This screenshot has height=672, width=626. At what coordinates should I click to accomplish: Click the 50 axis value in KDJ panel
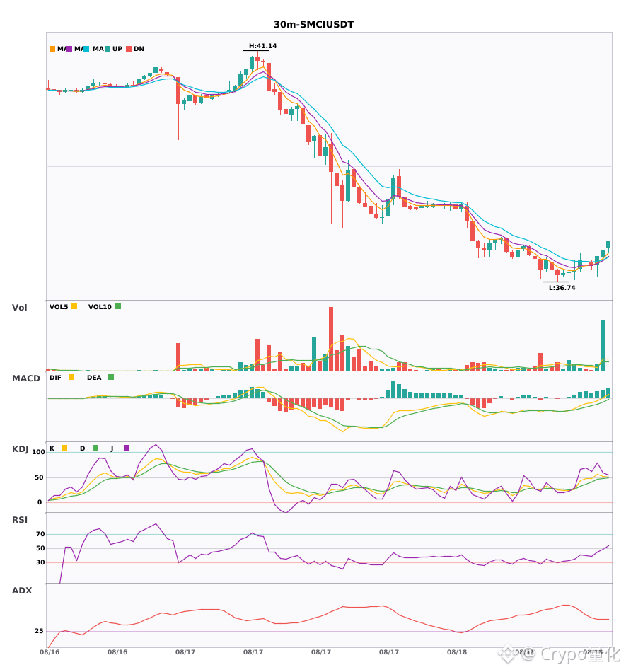point(39,477)
